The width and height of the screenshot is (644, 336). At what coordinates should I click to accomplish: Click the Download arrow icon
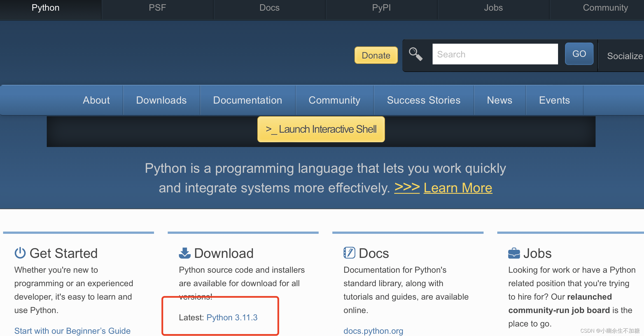click(x=185, y=253)
